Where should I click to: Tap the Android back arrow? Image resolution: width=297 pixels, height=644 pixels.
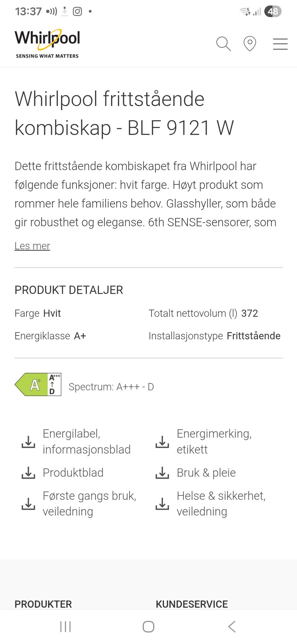(232, 627)
